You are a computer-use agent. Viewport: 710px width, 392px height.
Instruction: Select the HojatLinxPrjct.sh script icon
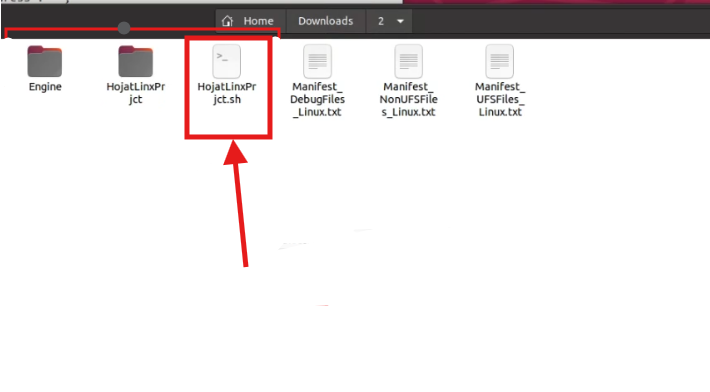pyautogui.click(x=226, y=61)
